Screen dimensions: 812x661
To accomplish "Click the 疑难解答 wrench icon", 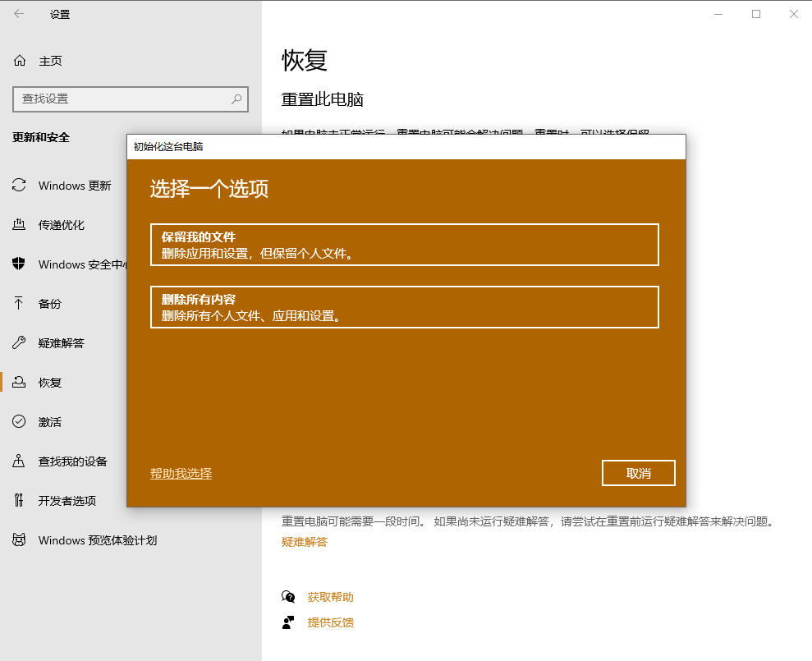I will pyautogui.click(x=19, y=343).
